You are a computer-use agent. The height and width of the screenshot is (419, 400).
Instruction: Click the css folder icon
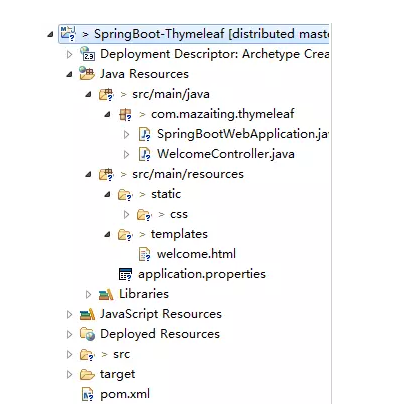tap(144, 215)
